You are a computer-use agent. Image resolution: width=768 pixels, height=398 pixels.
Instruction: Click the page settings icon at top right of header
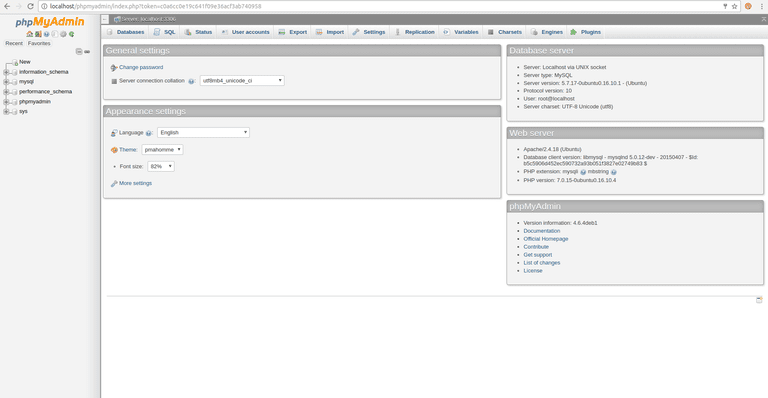tap(764, 19)
